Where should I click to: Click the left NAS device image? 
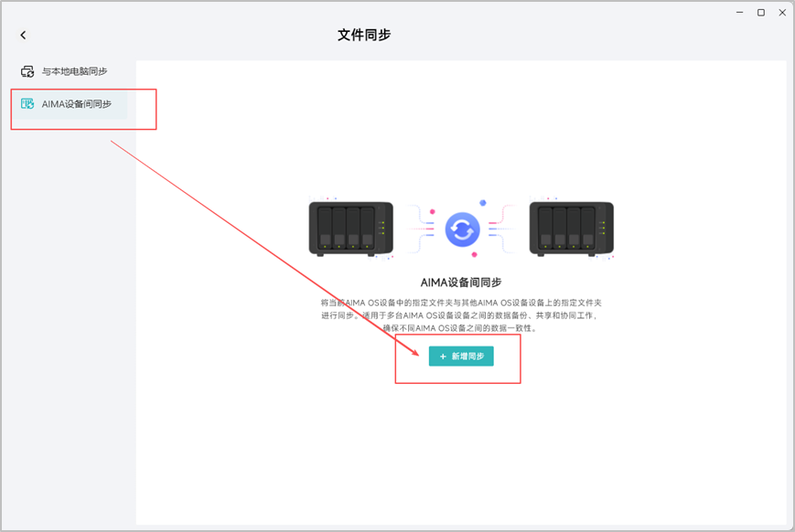[x=351, y=229]
